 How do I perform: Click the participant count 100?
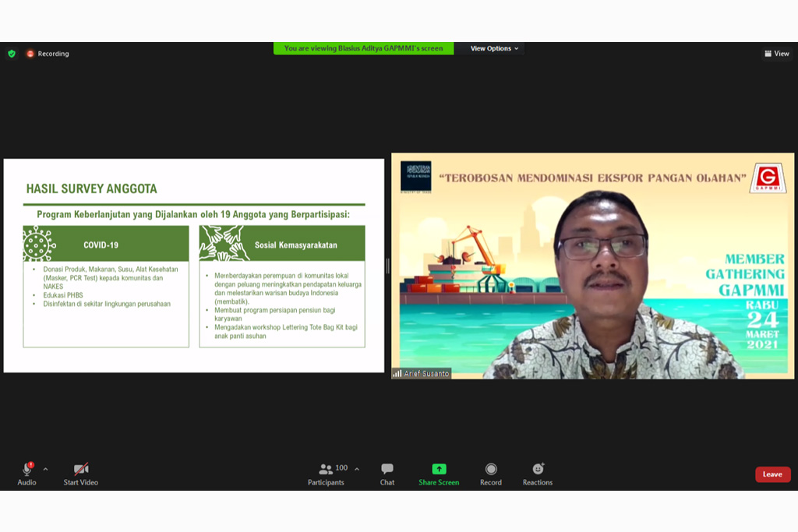coord(341,467)
